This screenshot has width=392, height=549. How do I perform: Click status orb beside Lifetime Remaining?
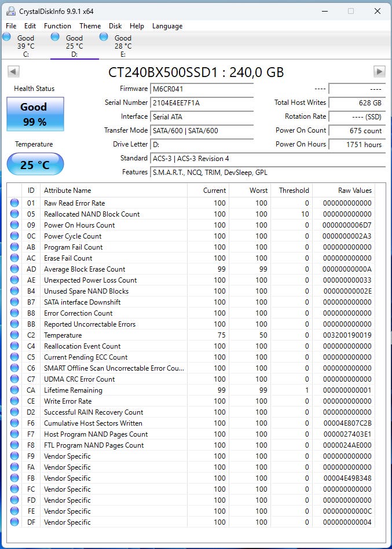pyautogui.click(x=14, y=390)
